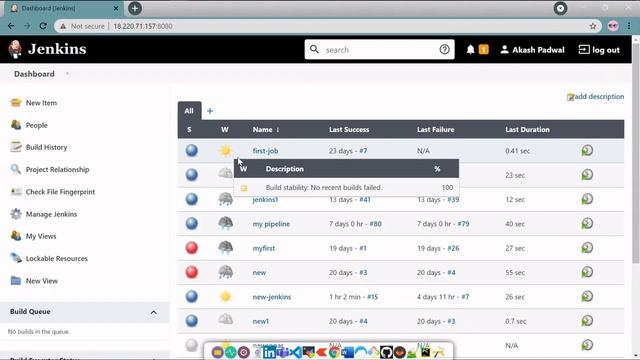Open build #15 of new-jenkins
Viewport: 640px width, 360px height.
[372, 297]
